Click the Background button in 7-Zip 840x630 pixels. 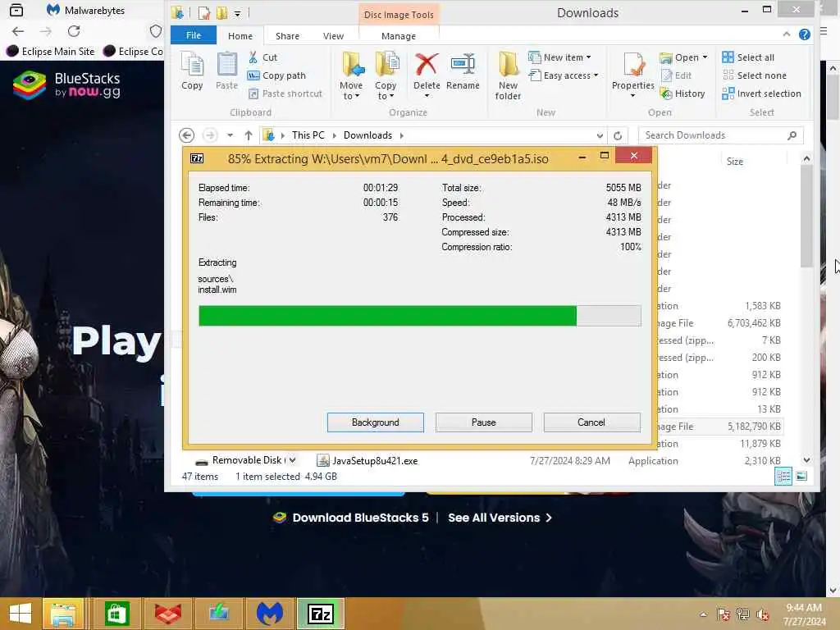376,422
